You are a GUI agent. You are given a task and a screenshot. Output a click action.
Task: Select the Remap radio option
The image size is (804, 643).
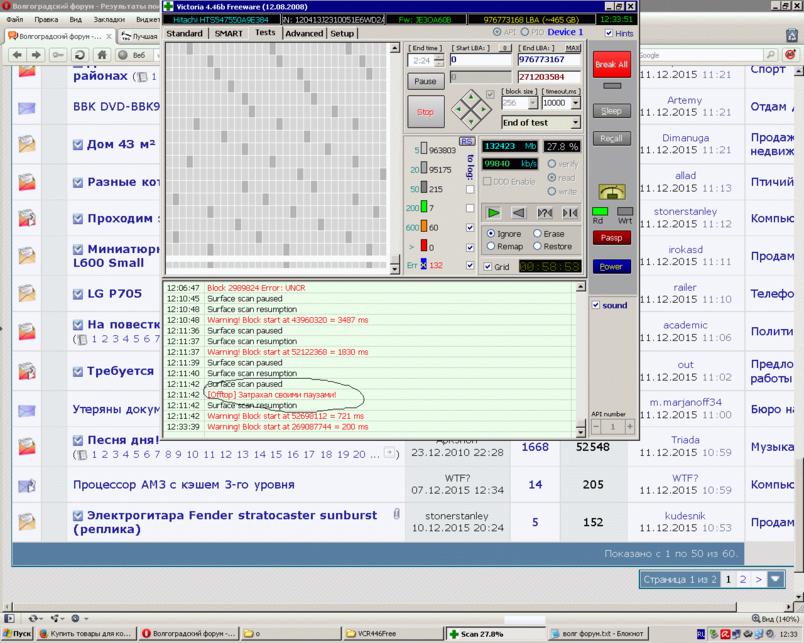click(489, 246)
